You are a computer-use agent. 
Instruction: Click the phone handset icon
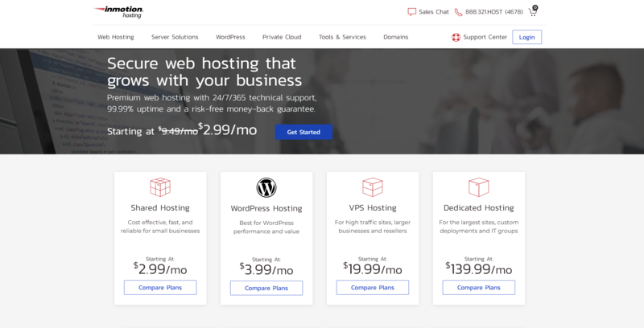point(458,12)
